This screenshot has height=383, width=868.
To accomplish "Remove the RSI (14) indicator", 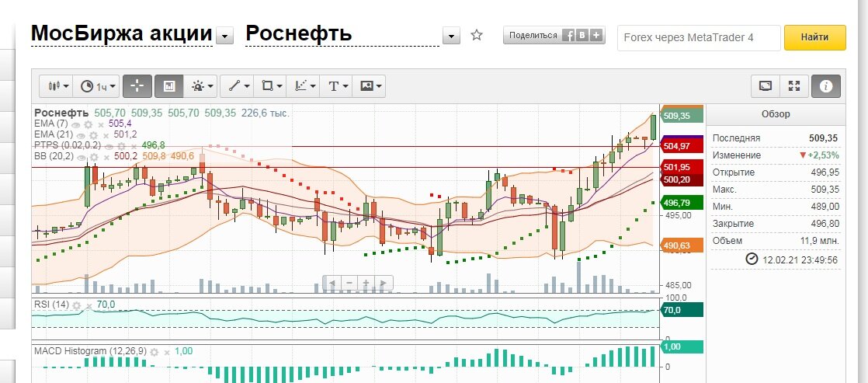I will [89, 306].
